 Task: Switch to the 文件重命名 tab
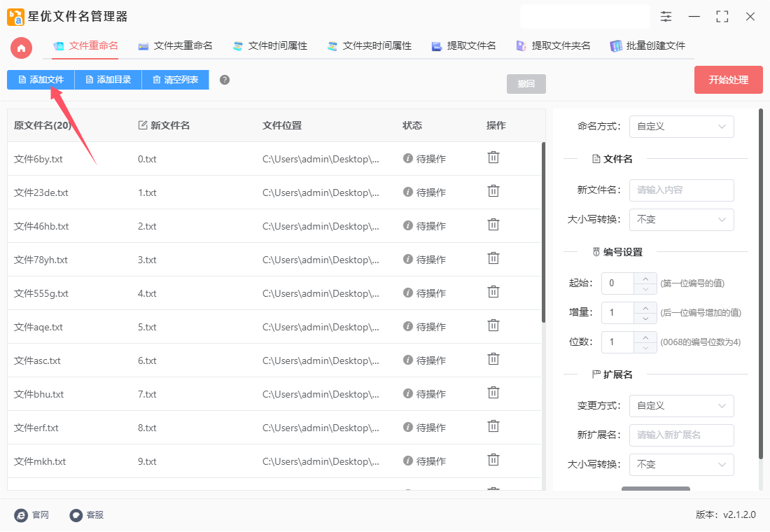(85, 46)
